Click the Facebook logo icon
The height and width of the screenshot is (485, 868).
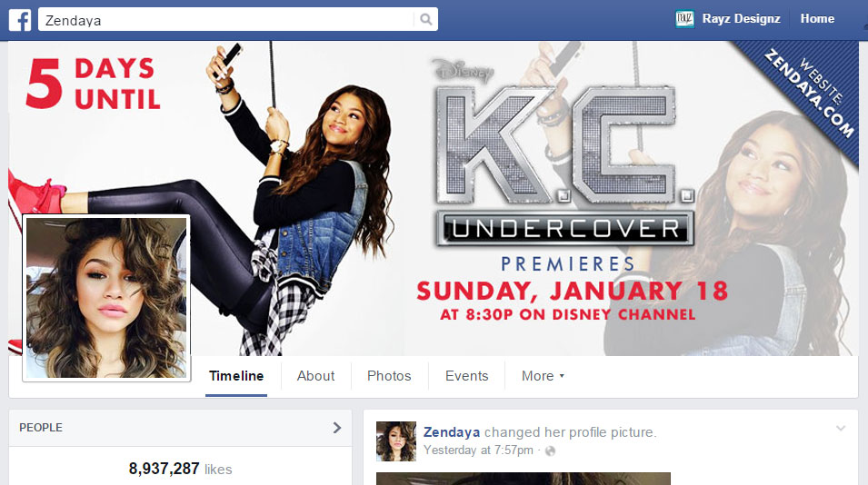click(x=20, y=20)
